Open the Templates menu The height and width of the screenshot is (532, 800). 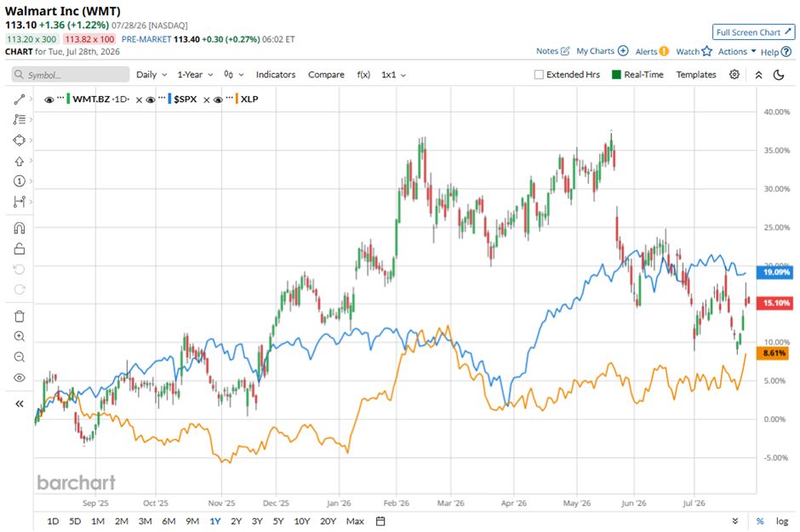pyautogui.click(x=696, y=74)
